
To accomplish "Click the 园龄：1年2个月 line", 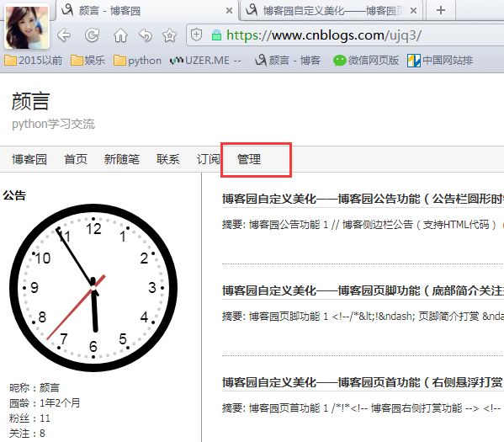I will [45, 402].
